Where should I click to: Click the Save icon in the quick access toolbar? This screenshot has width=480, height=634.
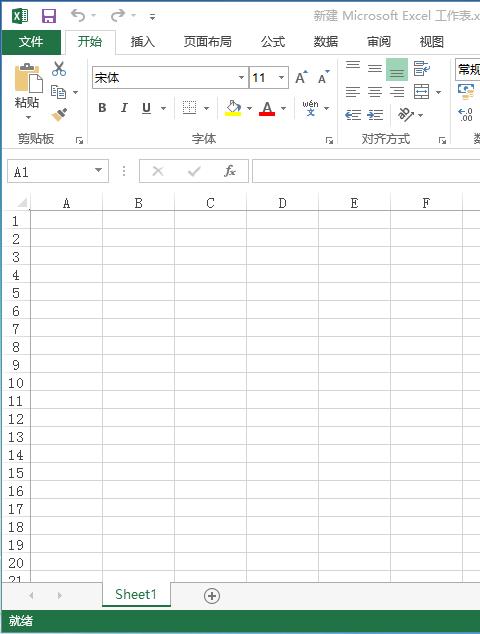tap(49, 16)
